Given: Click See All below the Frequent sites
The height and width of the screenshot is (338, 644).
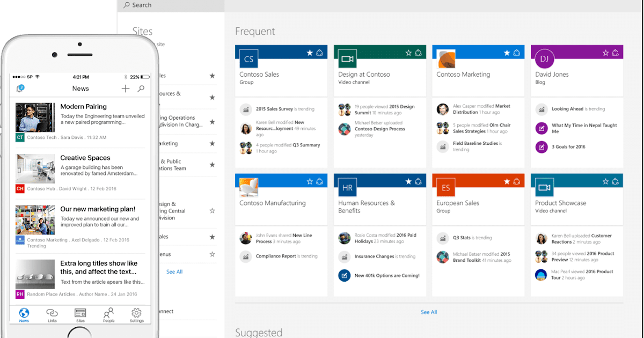Looking at the screenshot, I should pyautogui.click(x=428, y=312).
